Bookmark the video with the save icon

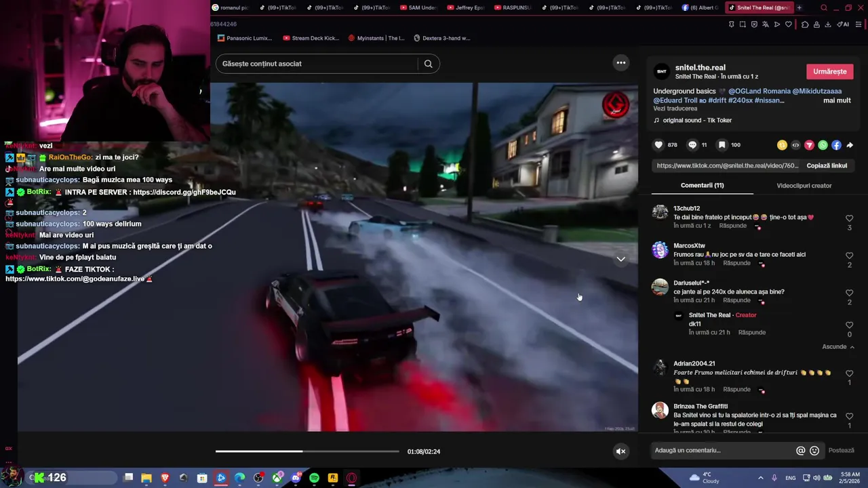722,145
